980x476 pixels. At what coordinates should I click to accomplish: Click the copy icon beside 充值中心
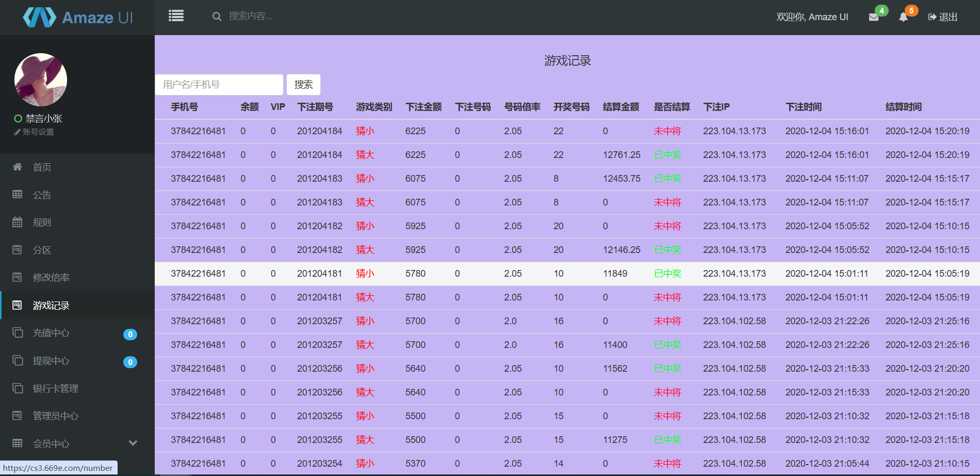18,332
